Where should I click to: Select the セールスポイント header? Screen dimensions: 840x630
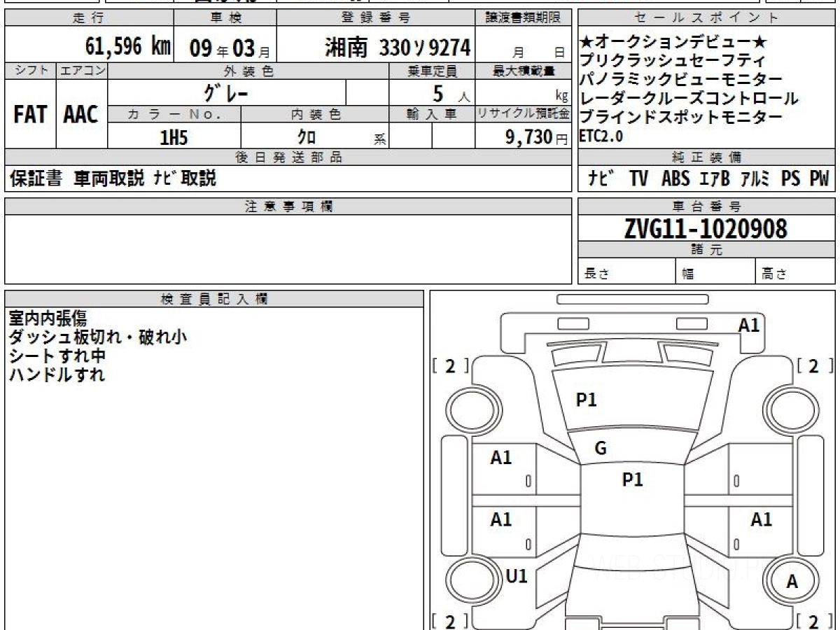[706, 18]
